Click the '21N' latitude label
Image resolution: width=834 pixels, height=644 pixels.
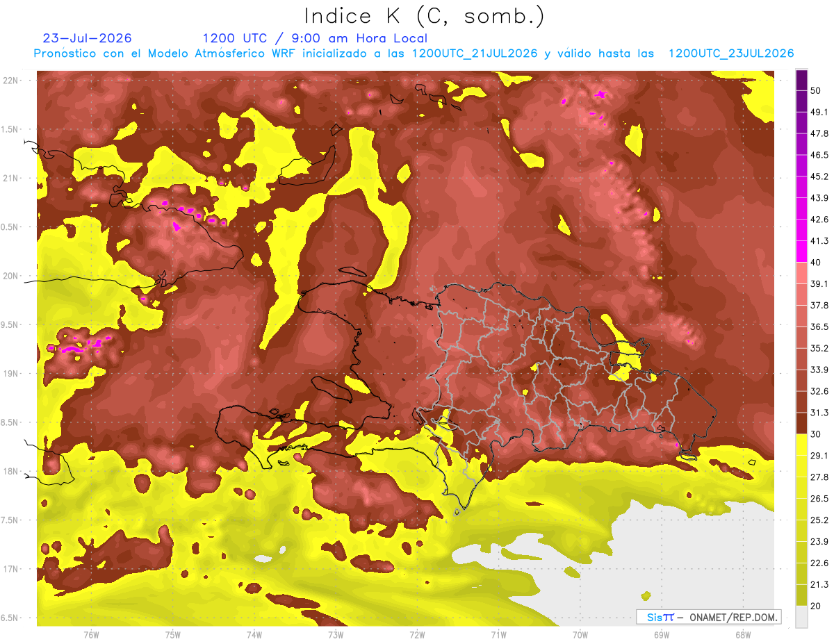(12, 179)
